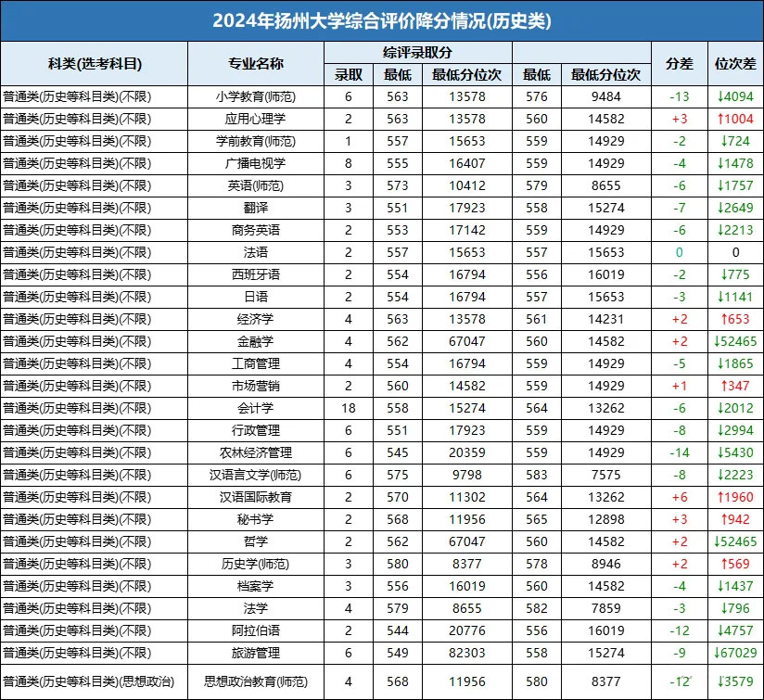This screenshot has height=700, width=764.
Task: Select the rank value "10412"
Action: point(466,185)
